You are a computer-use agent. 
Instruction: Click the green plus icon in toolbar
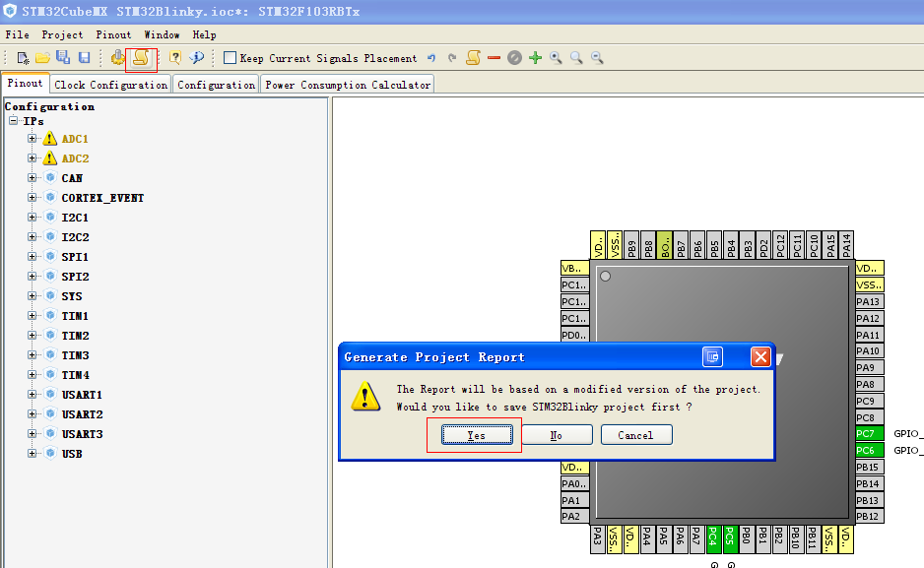click(535, 58)
